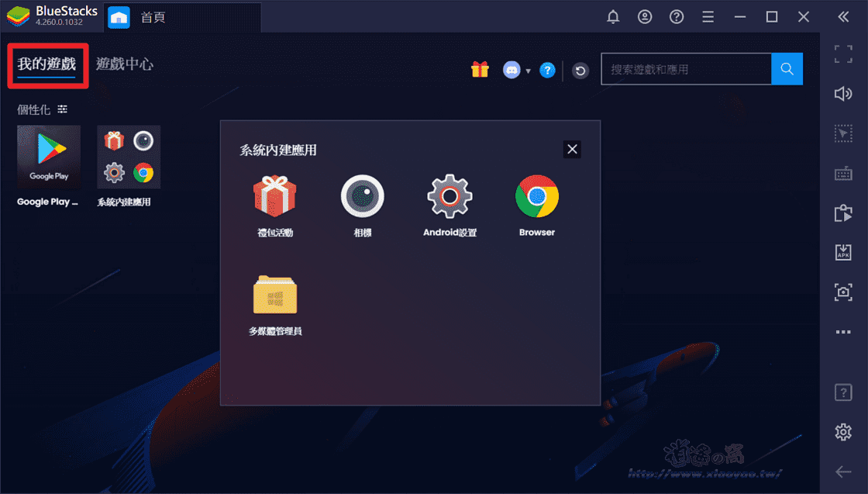The width and height of the screenshot is (868, 494).
Task: Click the home icon in tab
Action: (119, 18)
